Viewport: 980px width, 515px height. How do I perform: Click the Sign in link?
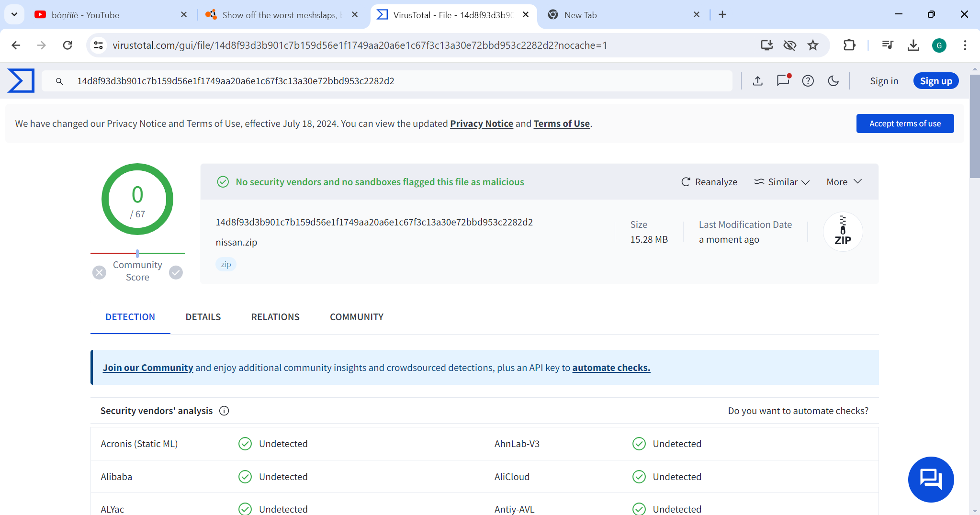pyautogui.click(x=884, y=81)
